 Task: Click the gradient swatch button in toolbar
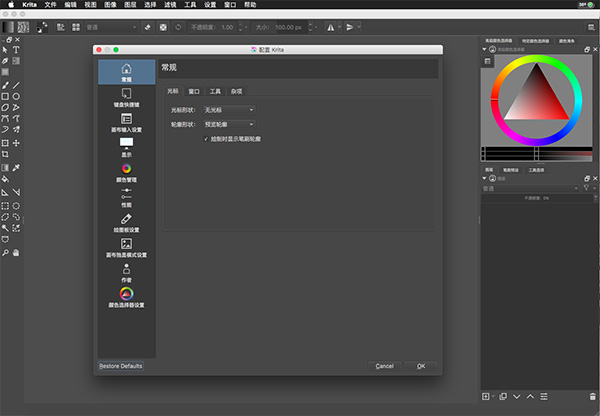[8, 27]
